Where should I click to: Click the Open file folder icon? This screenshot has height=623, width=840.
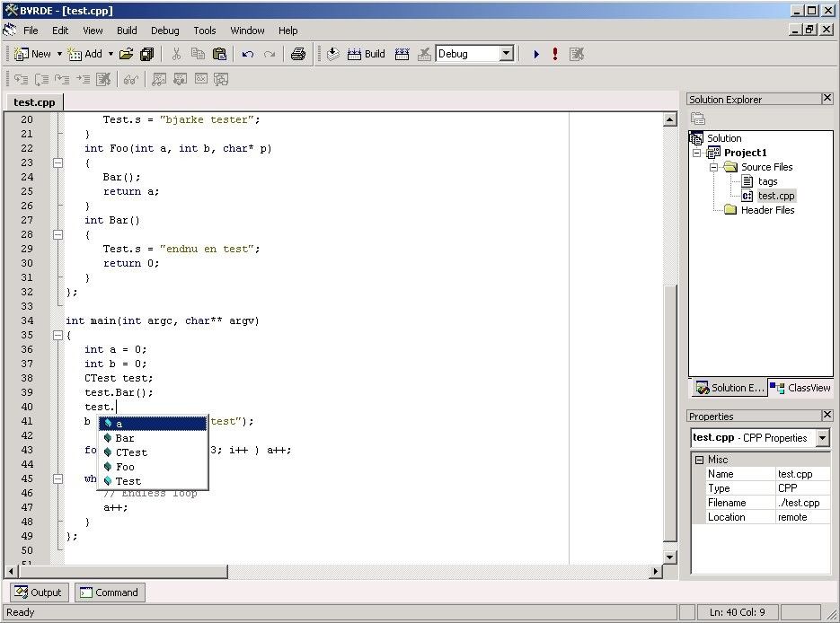(126, 54)
